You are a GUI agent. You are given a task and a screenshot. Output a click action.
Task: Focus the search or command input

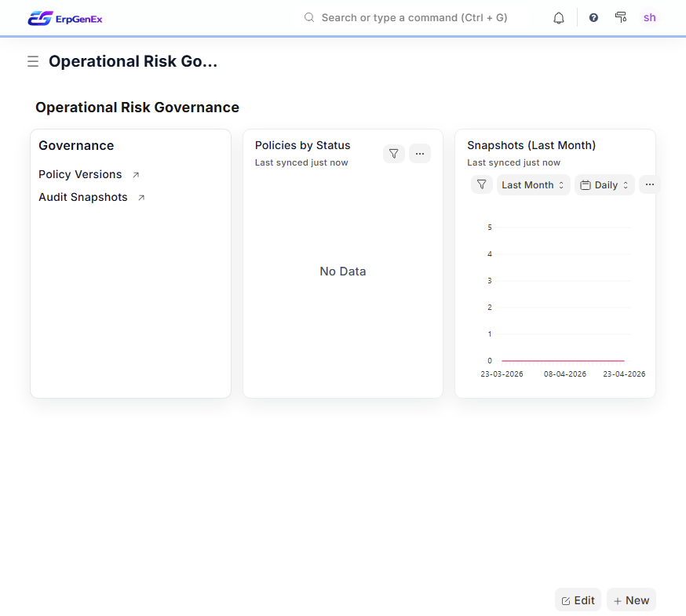coord(414,17)
